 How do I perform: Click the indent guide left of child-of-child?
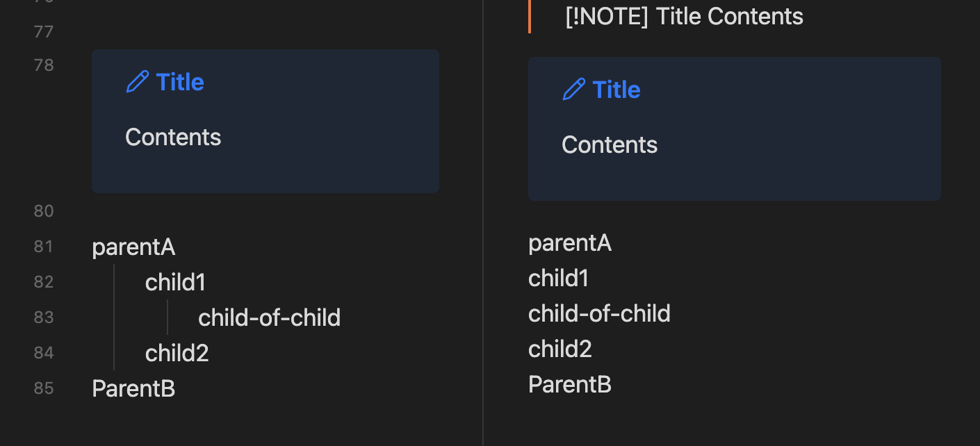(168, 317)
